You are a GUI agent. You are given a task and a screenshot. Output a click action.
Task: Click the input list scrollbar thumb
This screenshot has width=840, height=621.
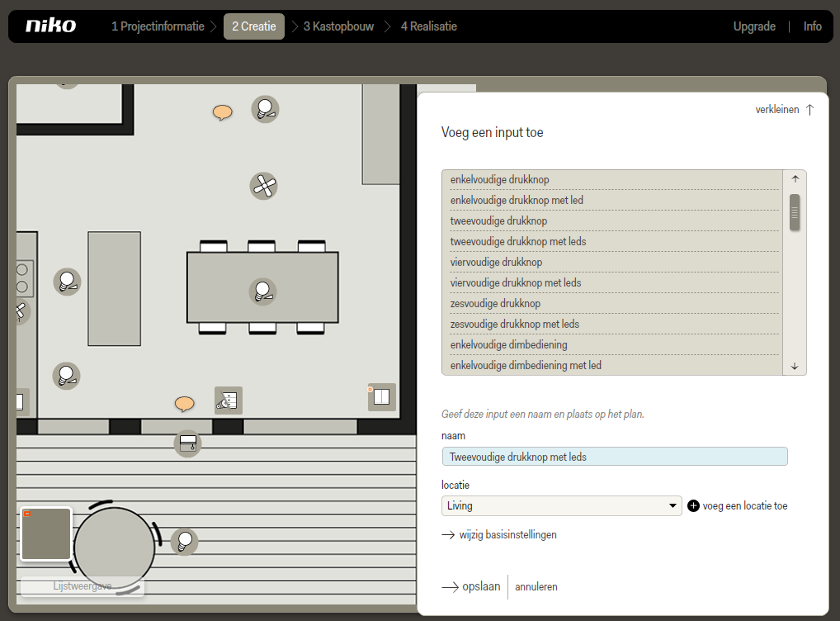click(x=795, y=212)
